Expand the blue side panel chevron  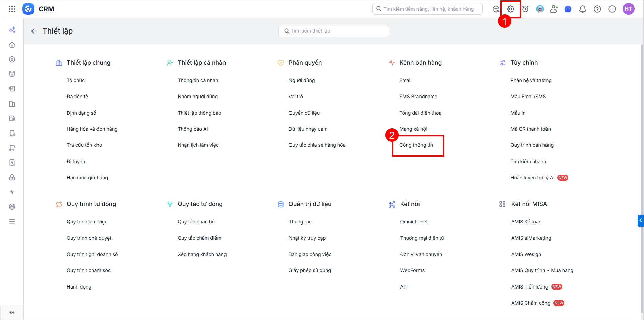tap(640, 220)
